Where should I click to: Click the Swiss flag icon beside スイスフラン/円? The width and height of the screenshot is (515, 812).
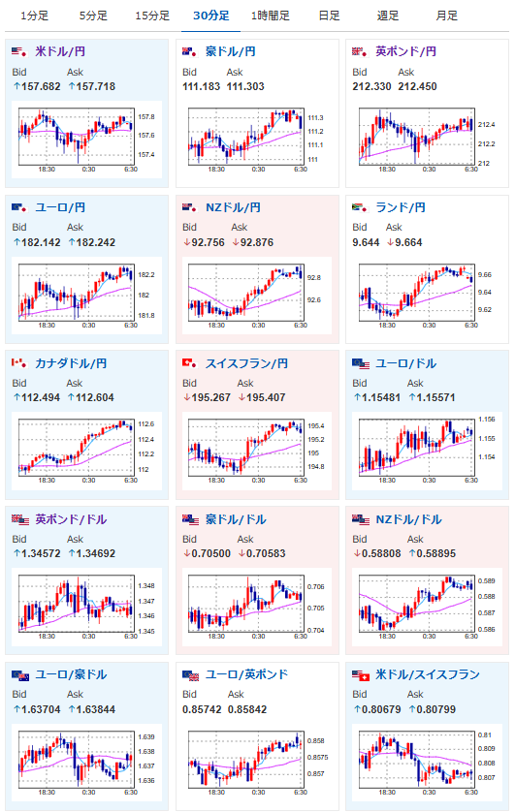190,363
